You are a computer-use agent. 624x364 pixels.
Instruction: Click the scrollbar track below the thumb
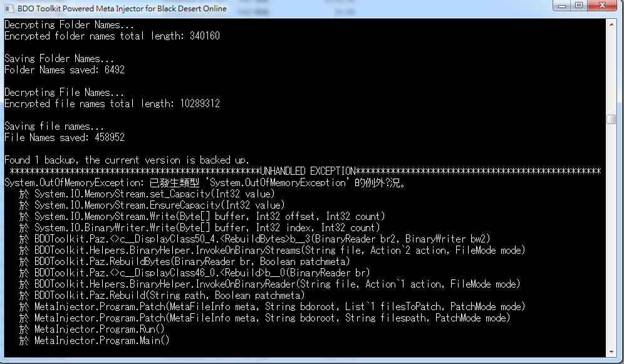(611, 238)
